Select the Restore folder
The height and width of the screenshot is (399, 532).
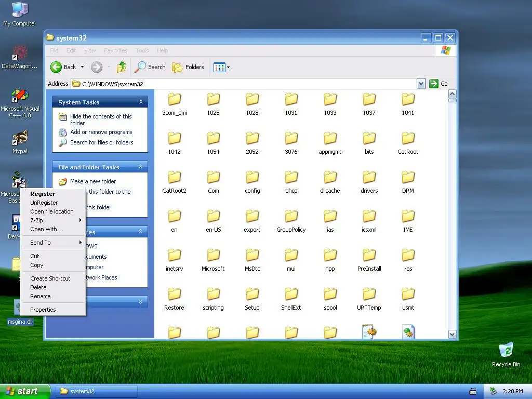[x=175, y=299]
